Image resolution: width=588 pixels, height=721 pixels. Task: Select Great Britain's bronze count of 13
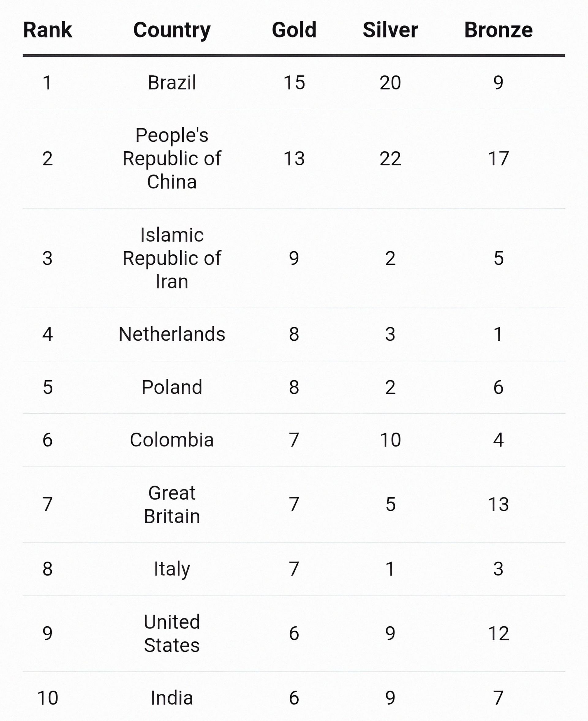[x=498, y=504]
